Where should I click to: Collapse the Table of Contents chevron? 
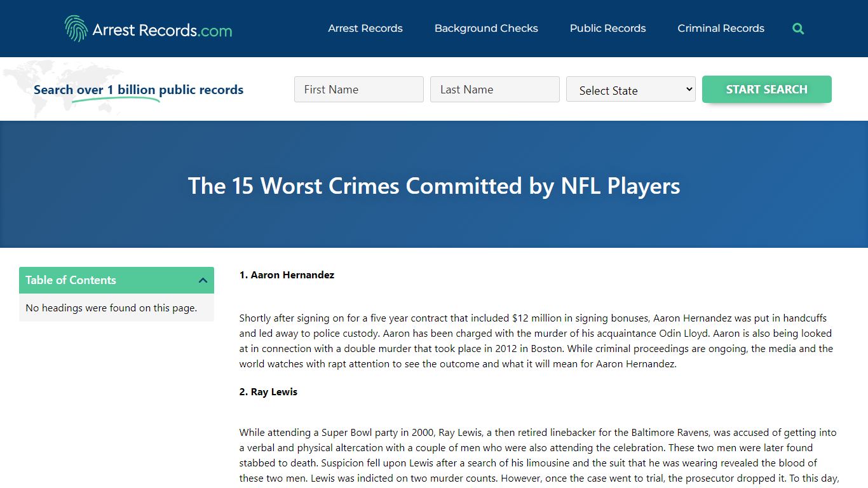tap(203, 280)
